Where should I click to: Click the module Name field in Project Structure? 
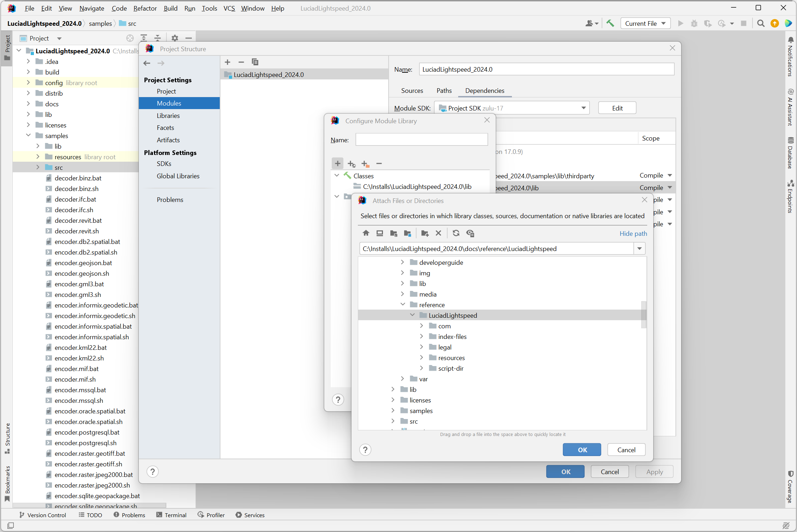point(547,69)
